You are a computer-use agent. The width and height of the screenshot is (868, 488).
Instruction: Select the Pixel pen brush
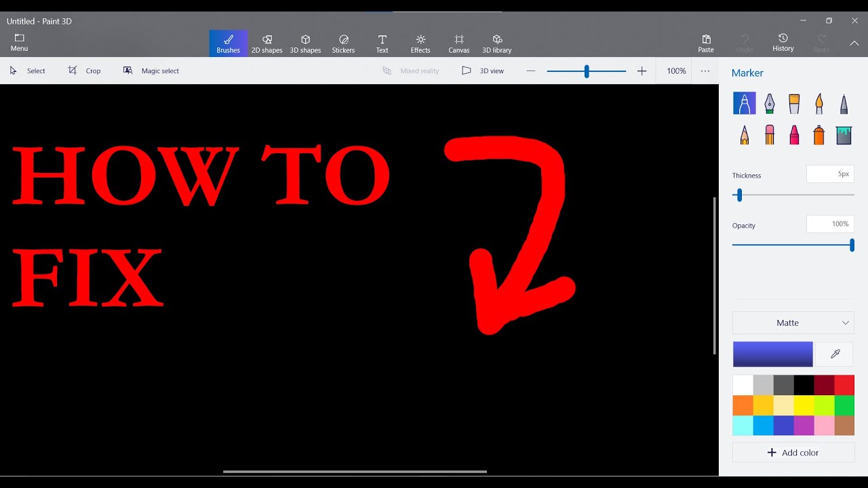pos(844,103)
